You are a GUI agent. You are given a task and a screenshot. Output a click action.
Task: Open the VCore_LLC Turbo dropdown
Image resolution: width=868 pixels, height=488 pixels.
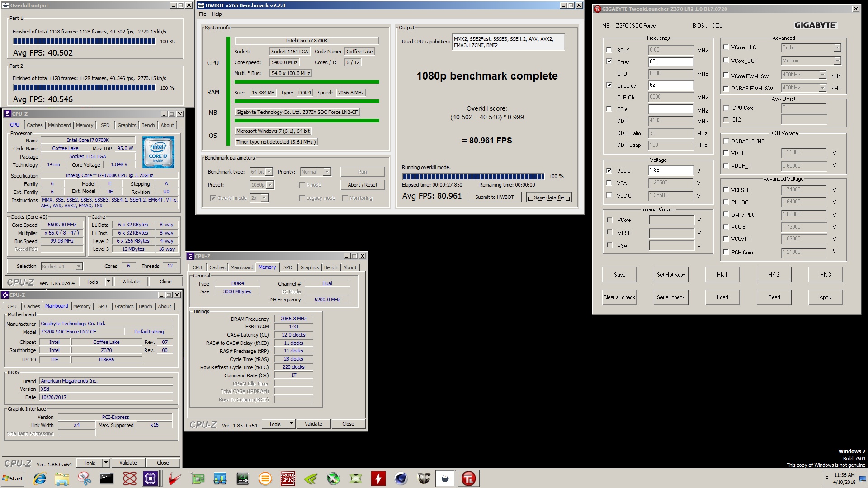(x=837, y=47)
